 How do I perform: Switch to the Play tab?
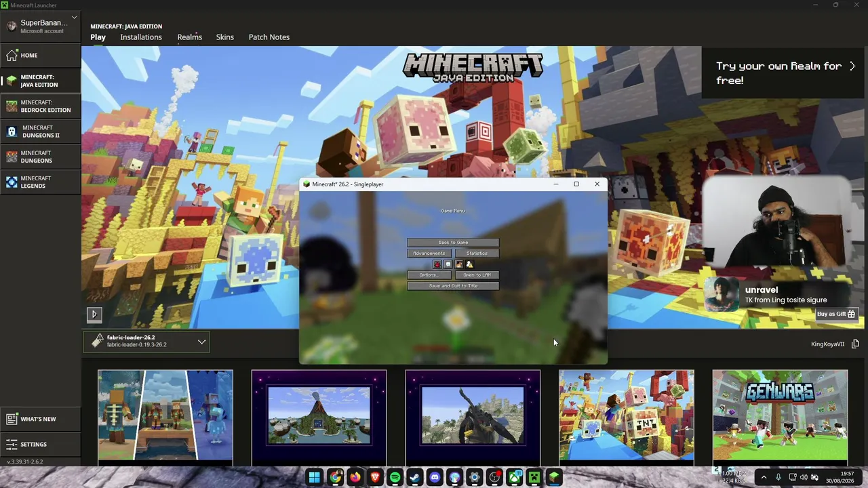(x=98, y=37)
